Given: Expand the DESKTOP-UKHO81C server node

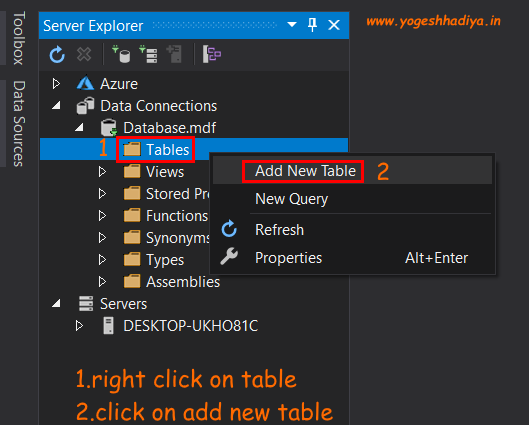Looking at the screenshot, I should pos(79,326).
